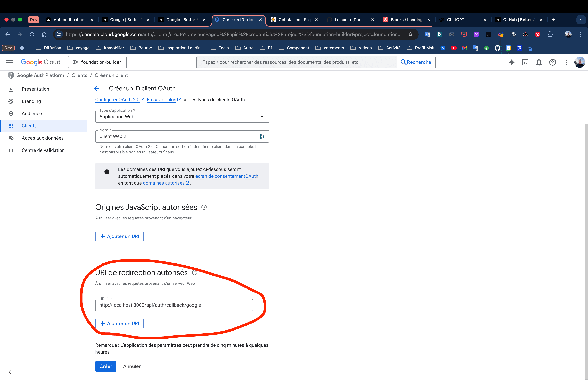
Task: Open the browser tab list chevron
Action: [581, 20]
